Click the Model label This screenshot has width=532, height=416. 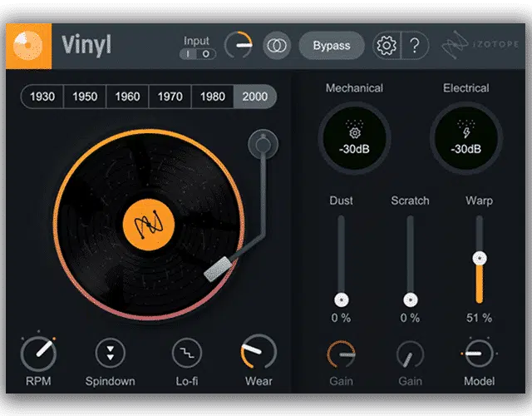[x=480, y=381]
